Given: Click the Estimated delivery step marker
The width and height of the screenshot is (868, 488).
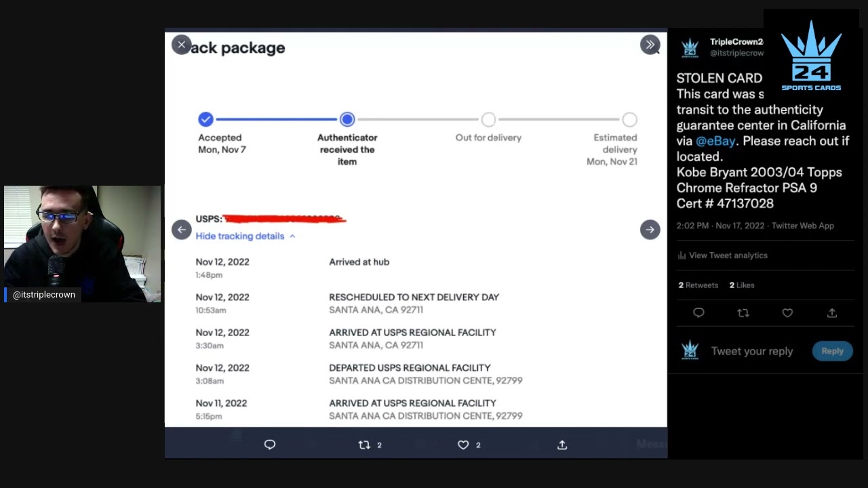Looking at the screenshot, I should 629,119.
